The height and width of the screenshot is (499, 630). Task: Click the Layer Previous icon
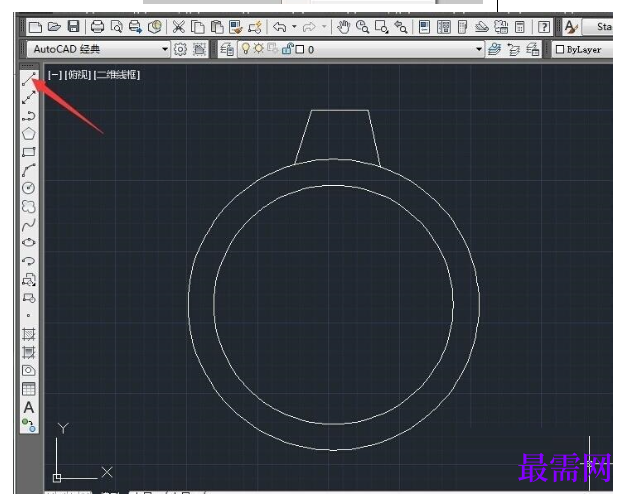[x=513, y=49]
